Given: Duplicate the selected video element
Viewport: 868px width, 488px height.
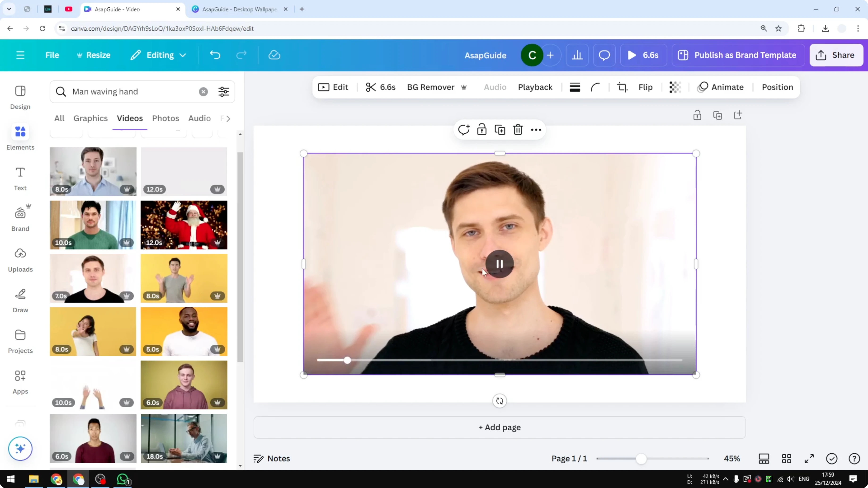Looking at the screenshot, I should (x=500, y=130).
